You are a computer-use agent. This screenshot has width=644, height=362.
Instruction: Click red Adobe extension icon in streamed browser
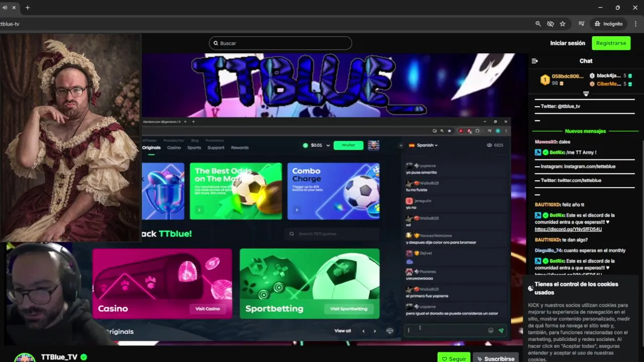461,131
